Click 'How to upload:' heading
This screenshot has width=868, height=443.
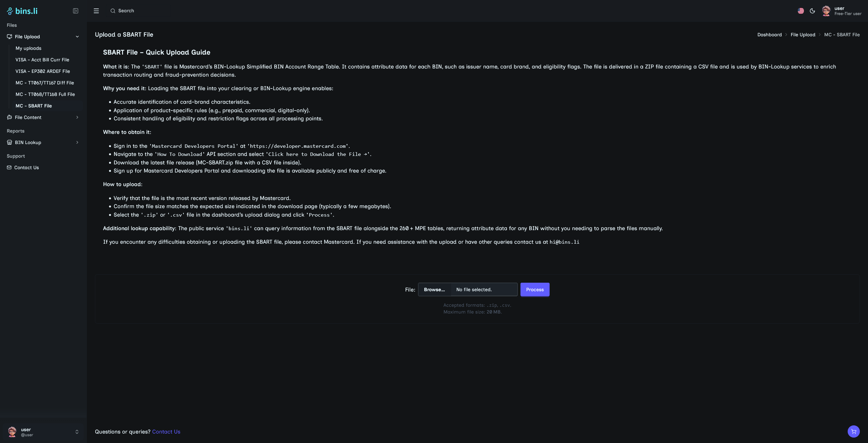click(x=123, y=184)
